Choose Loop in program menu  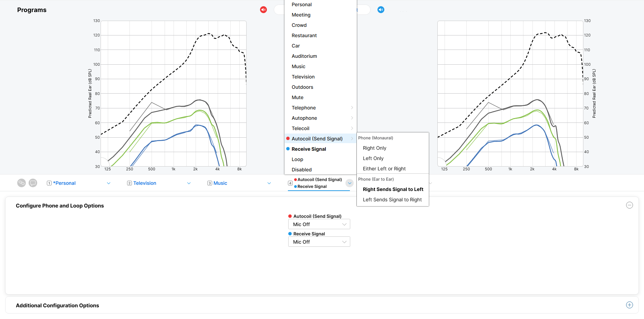(x=321, y=159)
